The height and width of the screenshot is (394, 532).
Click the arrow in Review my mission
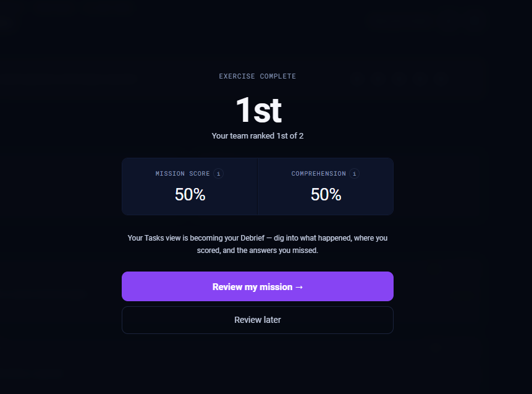point(299,287)
